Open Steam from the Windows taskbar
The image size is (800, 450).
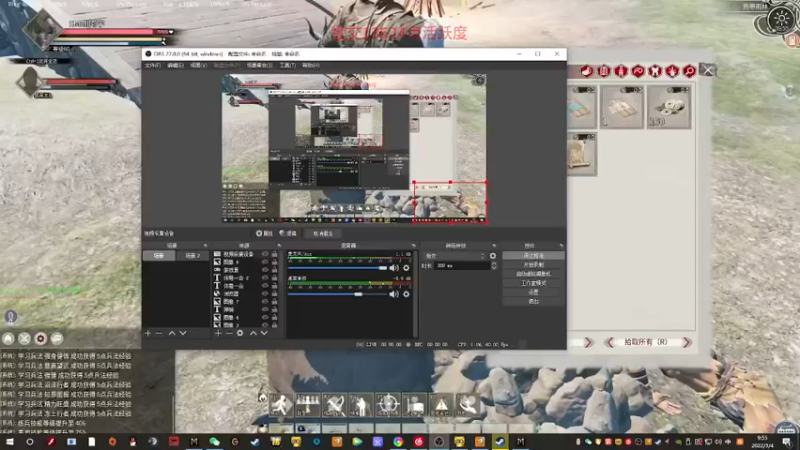click(500, 442)
